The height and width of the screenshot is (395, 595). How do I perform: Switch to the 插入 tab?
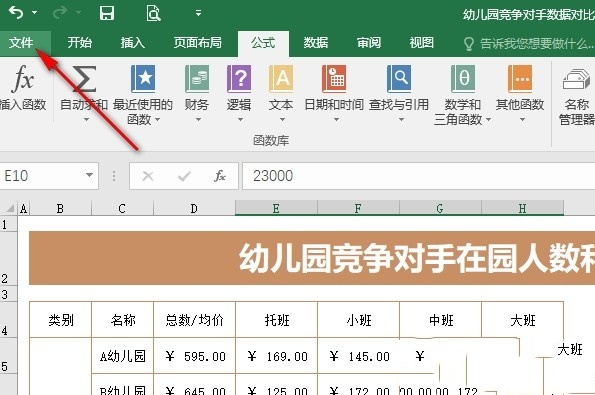pyautogui.click(x=132, y=43)
